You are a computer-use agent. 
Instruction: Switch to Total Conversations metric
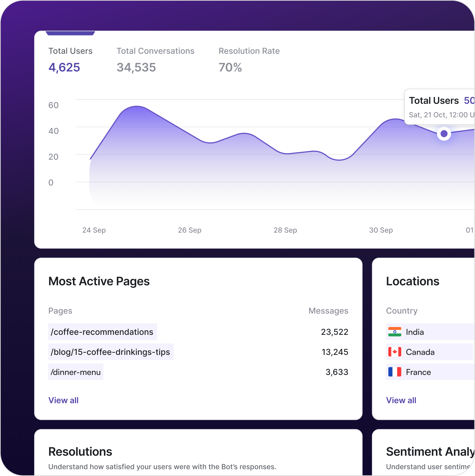tap(155, 51)
